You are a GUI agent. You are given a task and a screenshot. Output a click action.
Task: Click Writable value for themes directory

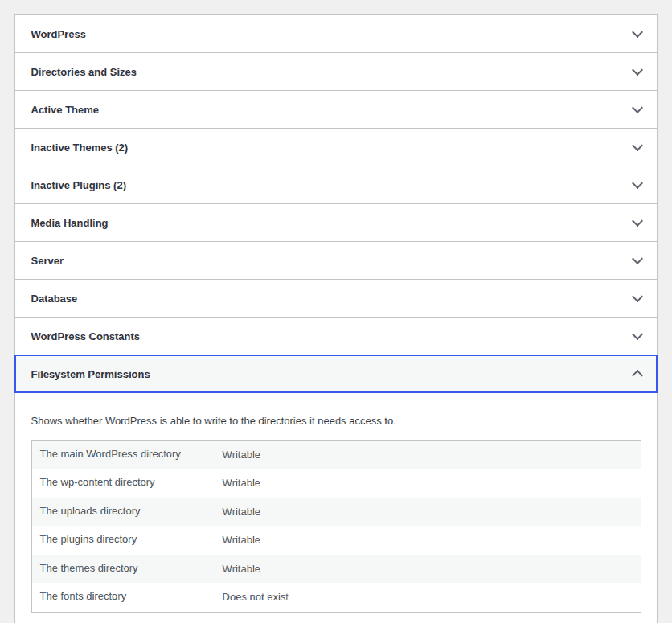[x=241, y=568]
